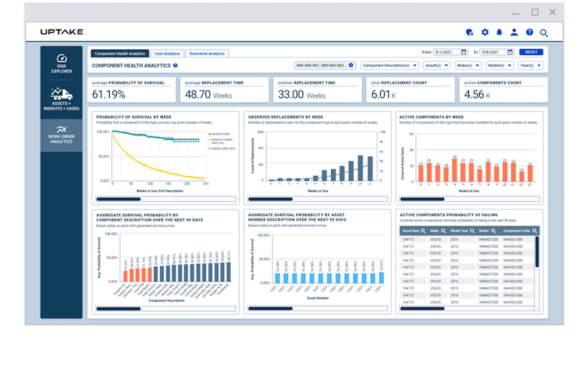
Task: Switch to the Cost Analytics tab
Action: tap(167, 53)
